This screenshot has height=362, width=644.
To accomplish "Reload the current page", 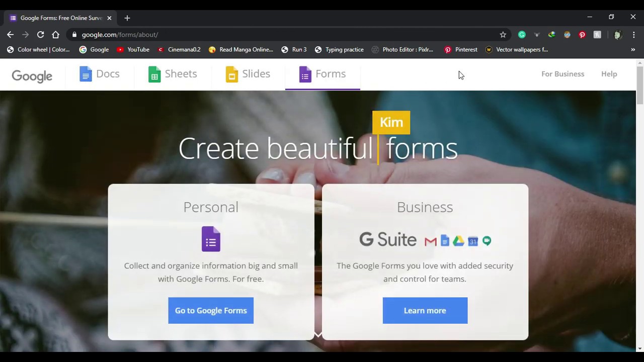I will coord(41,35).
